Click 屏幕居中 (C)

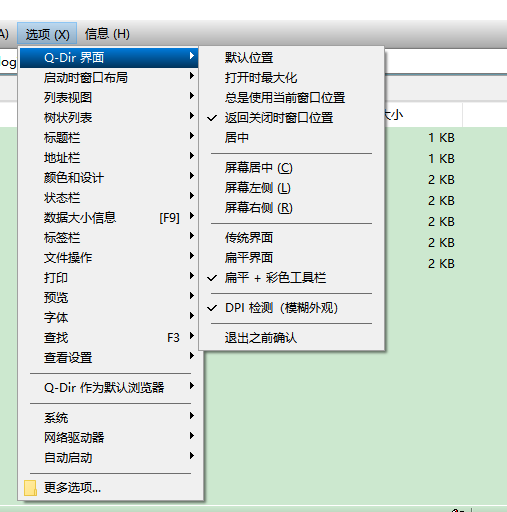pos(292,168)
